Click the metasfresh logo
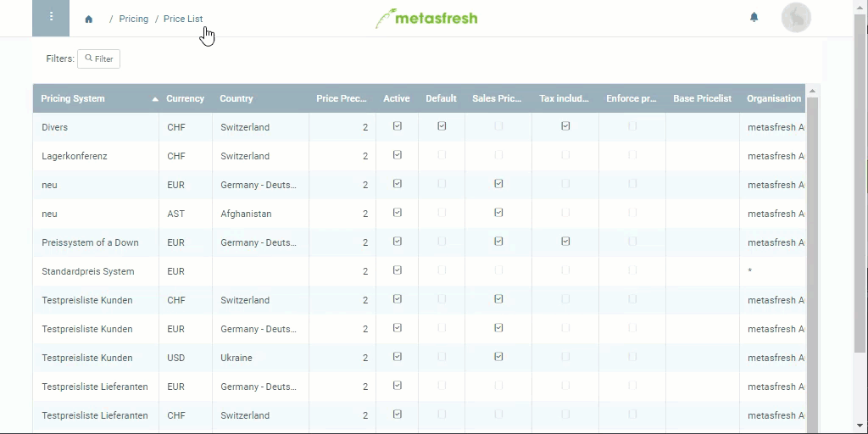The width and height of the screenshot is (868, 434). [426, 19]
